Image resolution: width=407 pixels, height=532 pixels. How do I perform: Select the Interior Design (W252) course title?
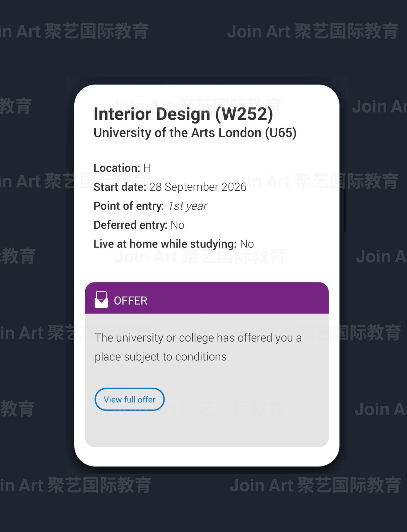[x=183, y=114]
